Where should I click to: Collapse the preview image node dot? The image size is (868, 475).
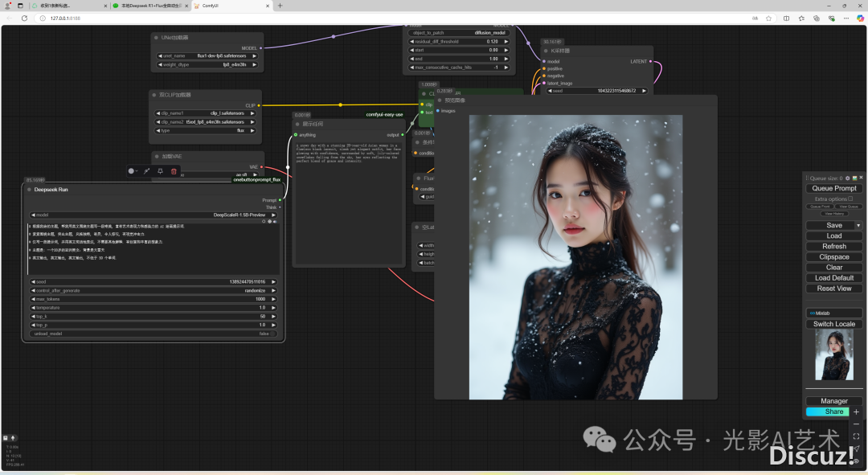[x=440, y=100]
